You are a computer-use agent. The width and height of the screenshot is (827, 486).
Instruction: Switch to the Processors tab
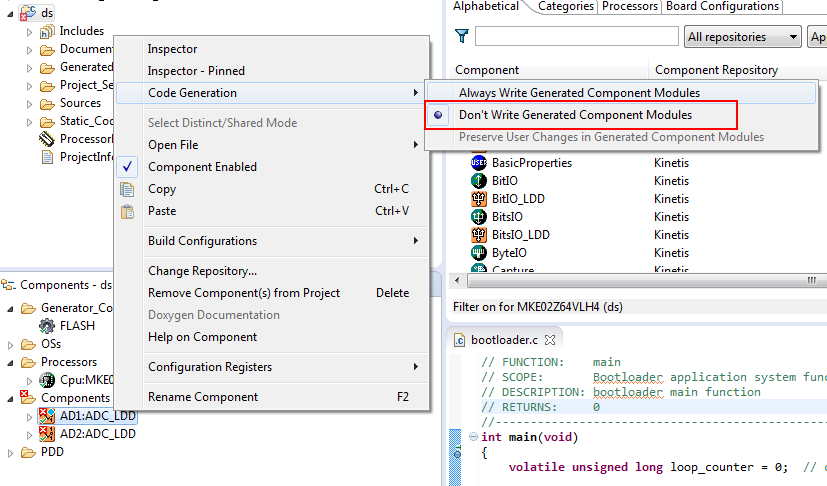point(630,6)
